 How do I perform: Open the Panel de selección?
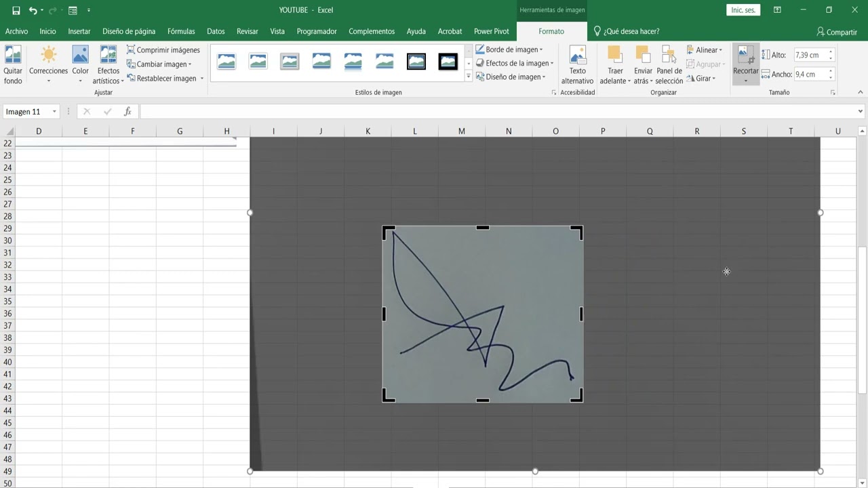pos(669,65)
